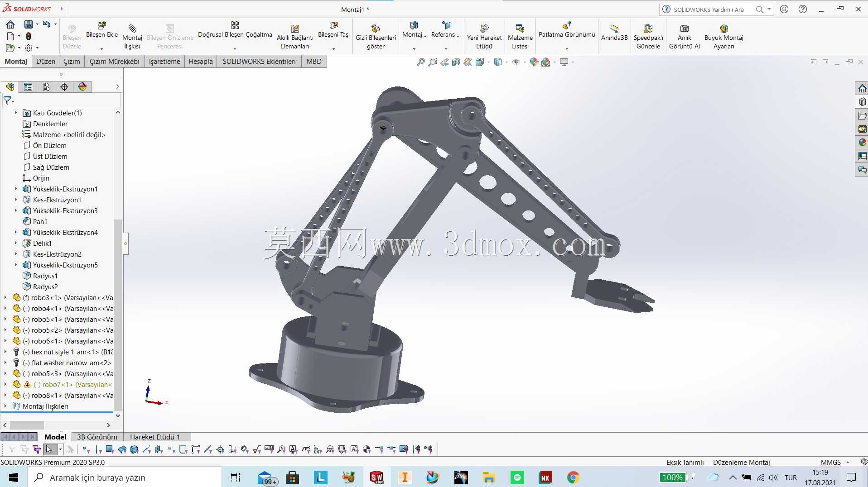The image size is (868, 487).
Task: Click Zoom to Area view icon
Action: point(433,62)
